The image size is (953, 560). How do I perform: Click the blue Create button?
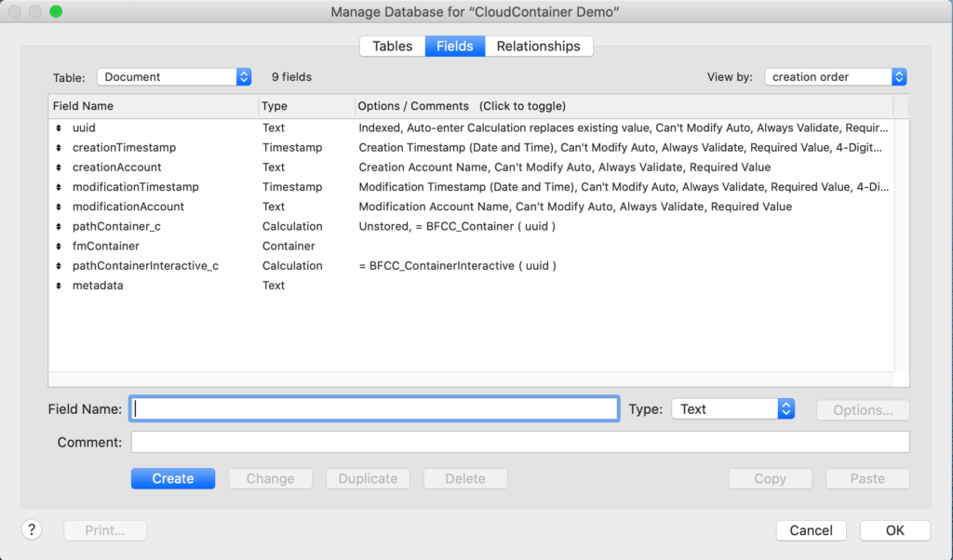pos(173,479)
